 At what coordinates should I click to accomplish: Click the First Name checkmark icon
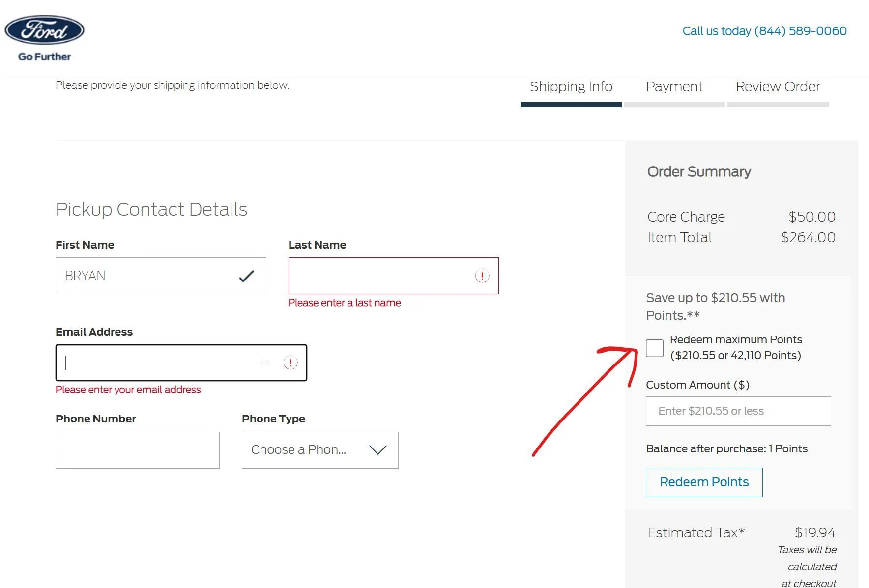pos(246,276)
